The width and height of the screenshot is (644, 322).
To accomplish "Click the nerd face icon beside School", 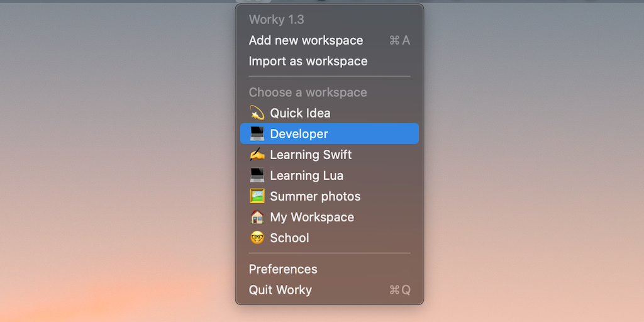I will click(257, 238).
